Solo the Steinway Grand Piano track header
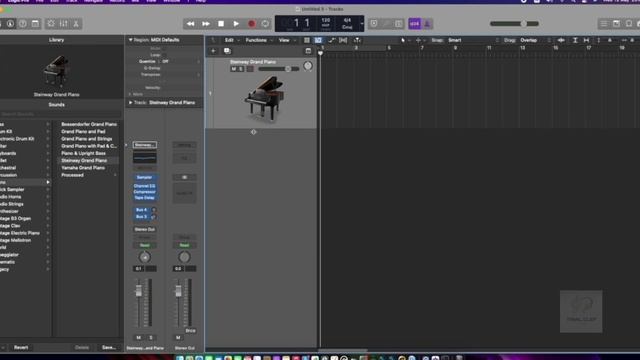 (240, 69)
